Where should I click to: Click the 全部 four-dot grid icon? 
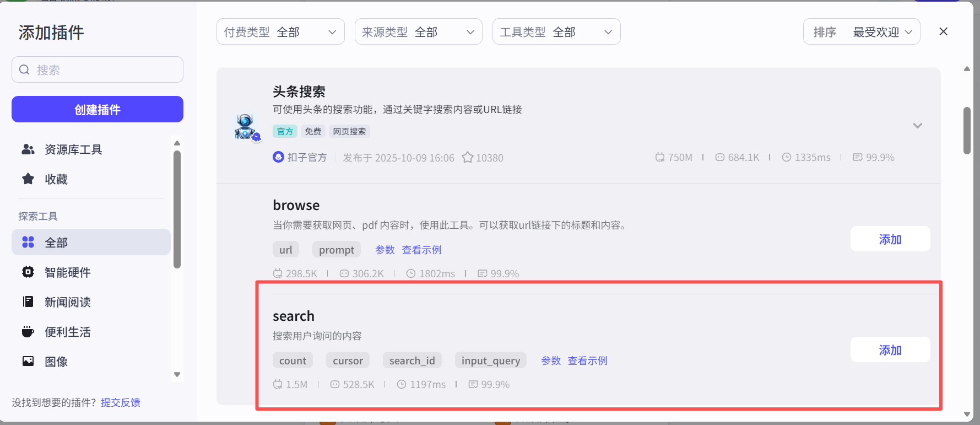pos(28,242)
